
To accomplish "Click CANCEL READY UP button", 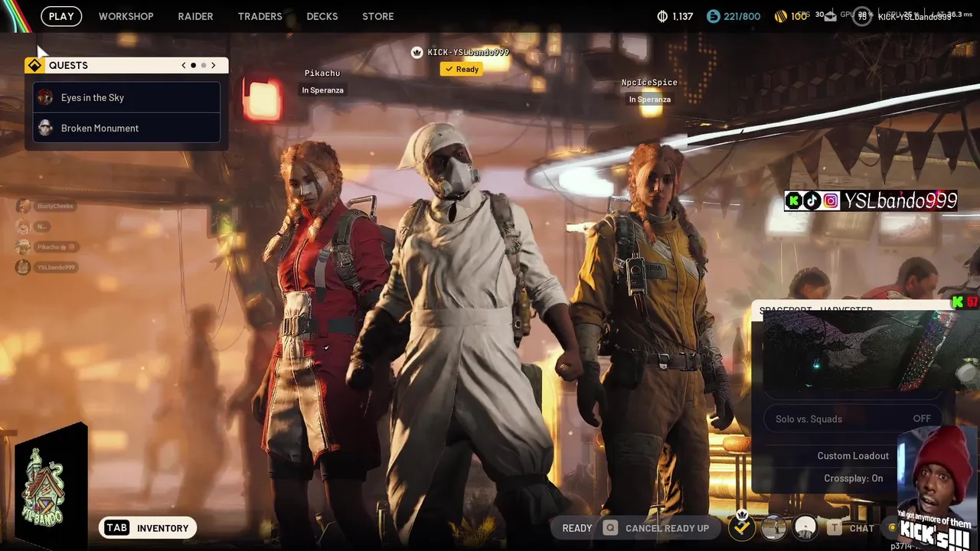I will (667, 528).
